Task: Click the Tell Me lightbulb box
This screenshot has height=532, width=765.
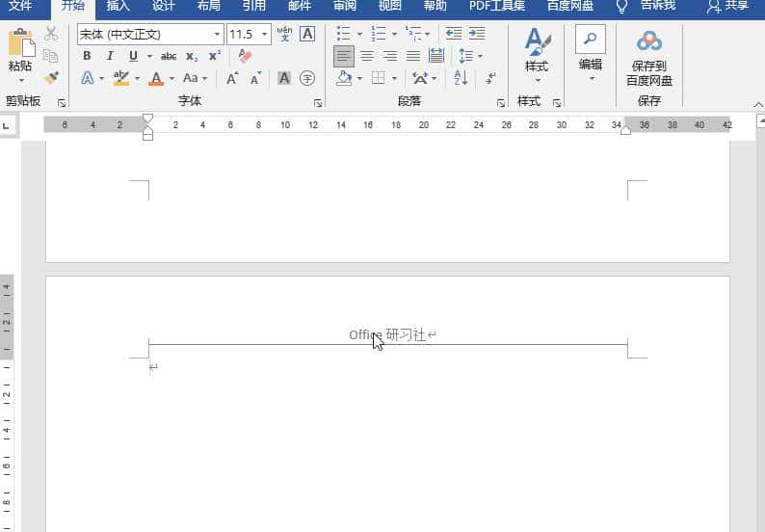Action: coord(646,7)
